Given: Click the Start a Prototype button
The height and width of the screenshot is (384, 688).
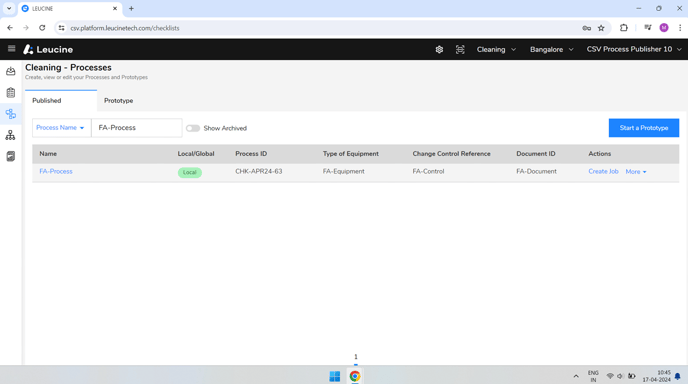Looking at the screenshot, I should click(644, 128).
